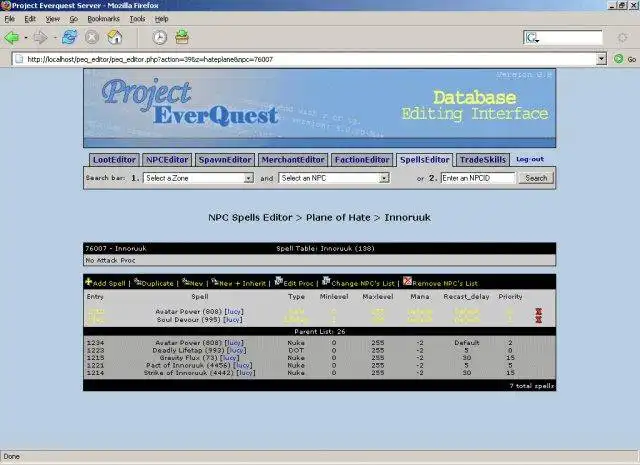
Task: Click the Search button in search bar
Action: pyautogui.click(x=536, y=178)
